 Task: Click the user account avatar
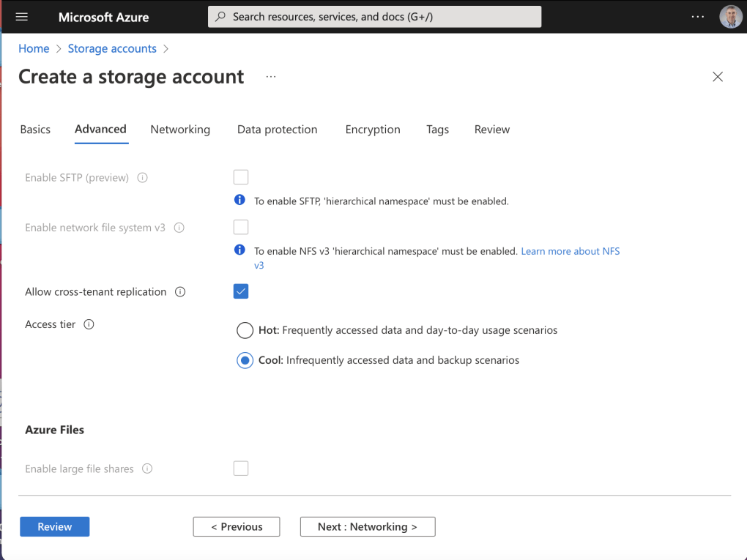[x=730, y=17]
